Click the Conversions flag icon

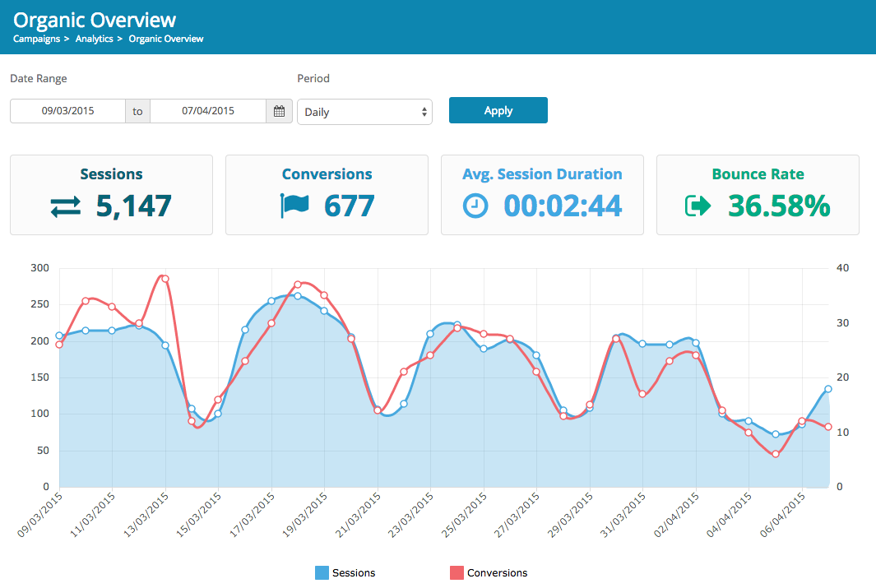(x=294, y=206)
